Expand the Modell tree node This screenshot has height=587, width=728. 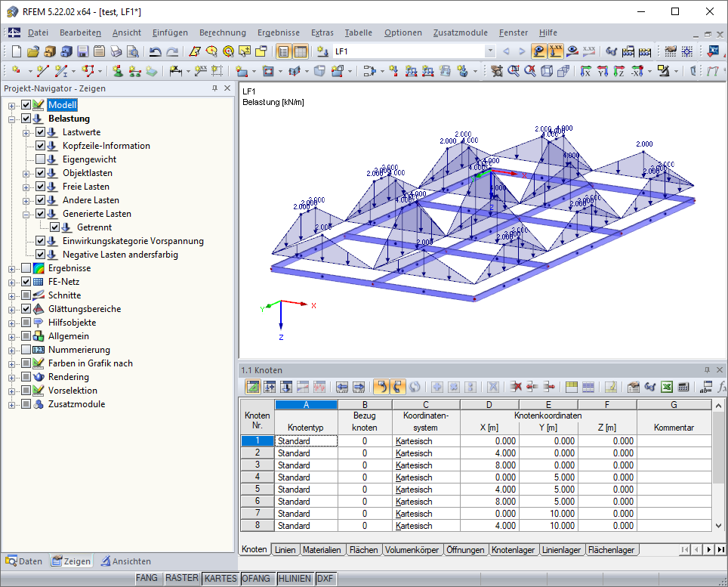(11, 106)
